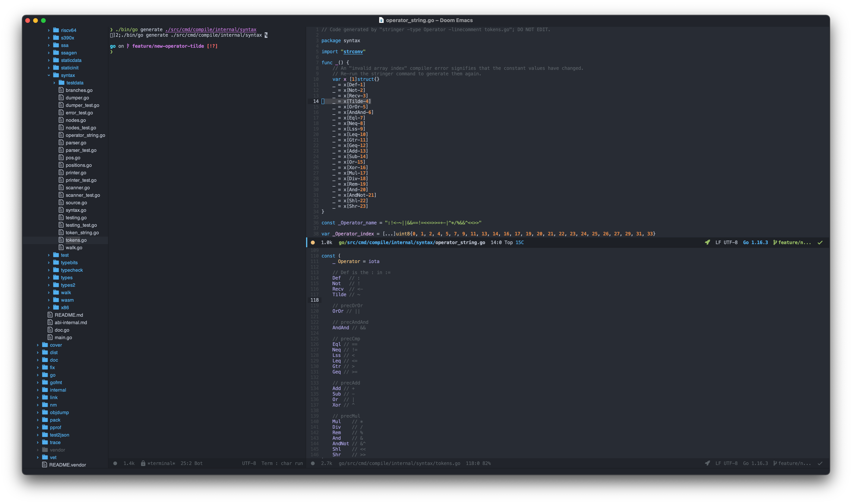This screenshot has width=852, height=504.
Task: Open syntax.go from tree
Action: 76,210
